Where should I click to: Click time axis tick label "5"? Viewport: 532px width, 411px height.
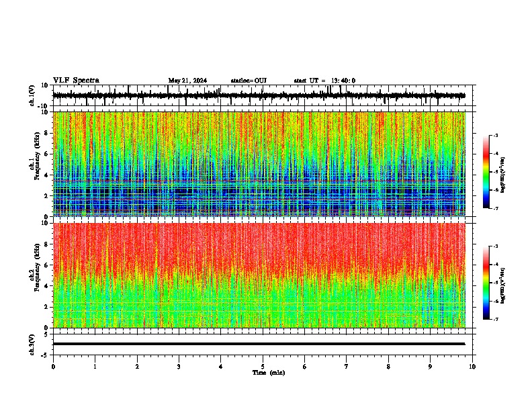[x=263, y=367]
